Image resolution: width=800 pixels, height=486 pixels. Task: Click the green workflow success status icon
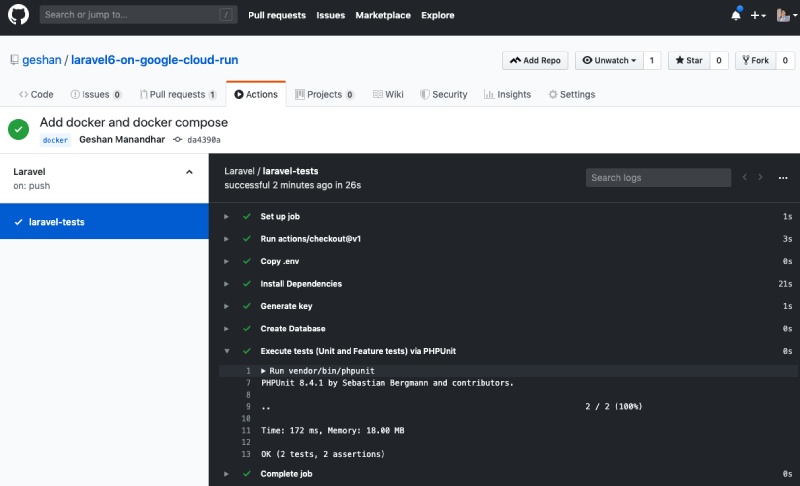(x=18, y=130)
